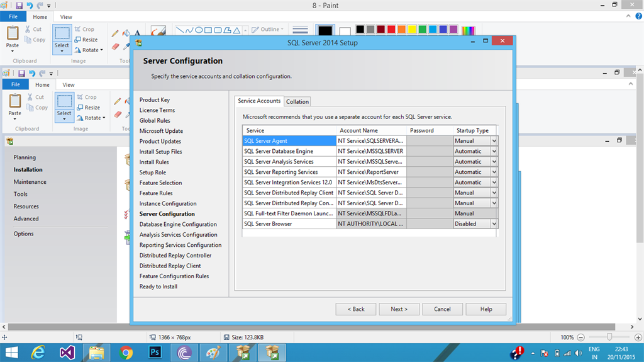
Task: Click the < Back button
Action: pyautogui.click(x=356, y=309)
